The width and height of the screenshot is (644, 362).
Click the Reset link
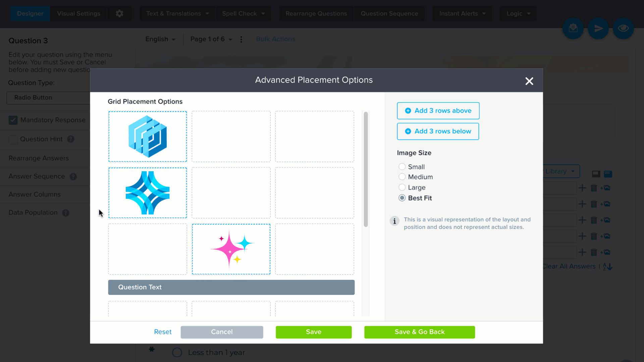[163, 332]
